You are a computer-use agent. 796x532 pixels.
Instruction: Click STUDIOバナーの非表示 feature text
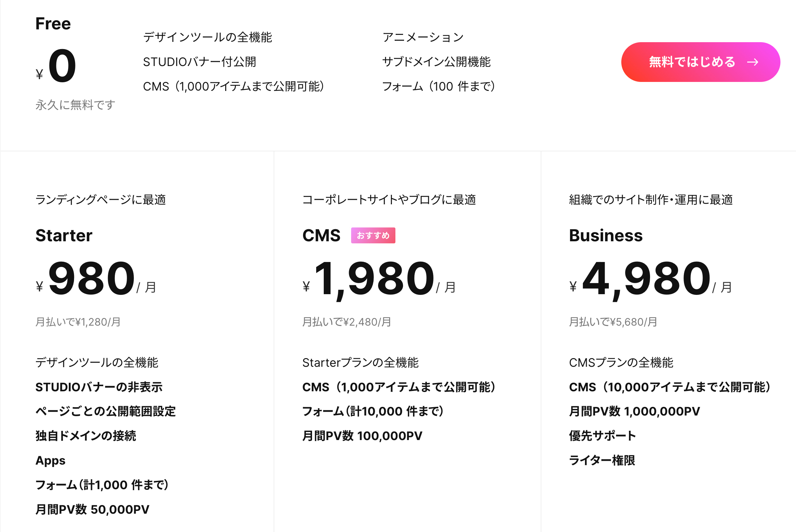pyautogui.click(x=99, y=387)
